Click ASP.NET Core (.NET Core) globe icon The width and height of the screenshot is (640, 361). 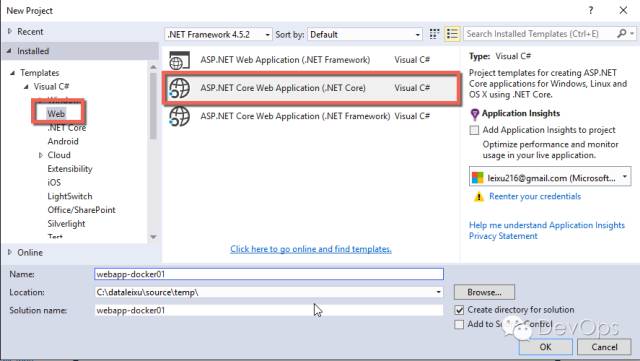(x=180, y=88)
